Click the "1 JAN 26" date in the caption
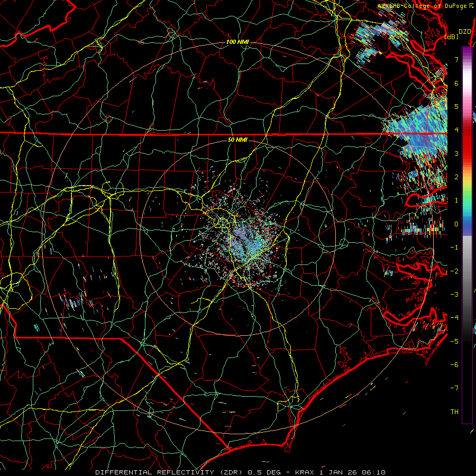The width and height of the screenshot is (476, 476). click(337, 472)
